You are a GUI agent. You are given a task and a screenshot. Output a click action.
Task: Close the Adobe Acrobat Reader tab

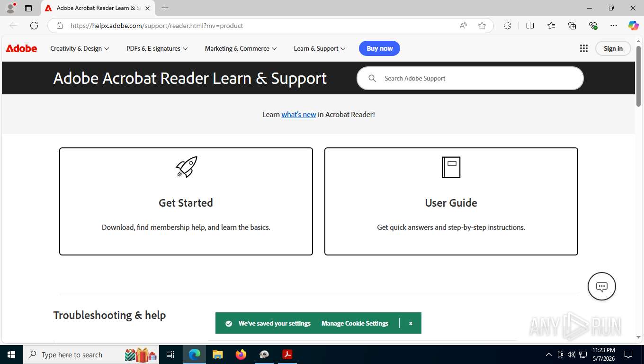pyautogui.click(x=147, y=8)
